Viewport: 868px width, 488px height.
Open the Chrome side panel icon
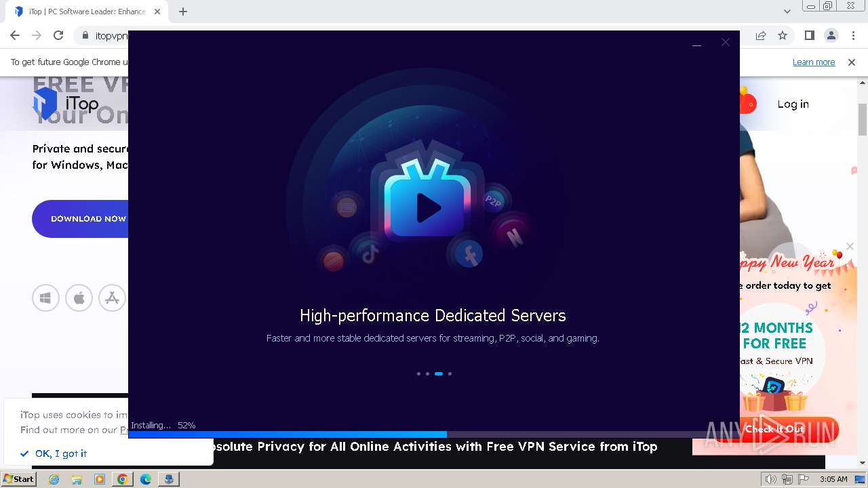pyautogui.click(x=809, y=35)
